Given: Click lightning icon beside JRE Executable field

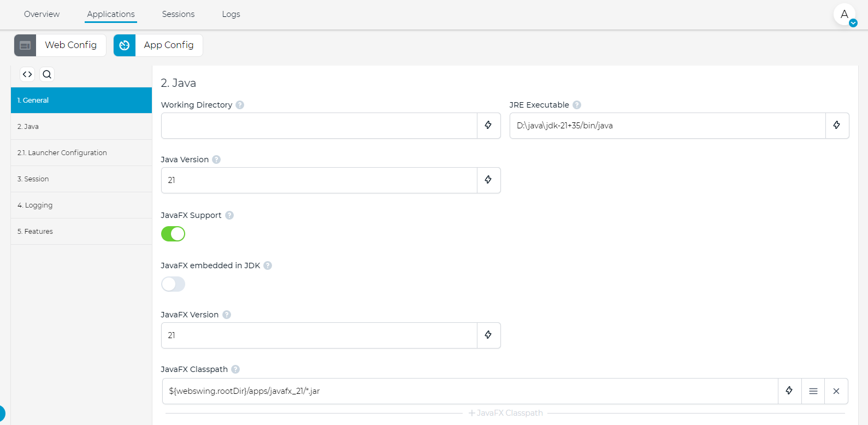Looking at the screenshot, I should (x=837, y=126).
